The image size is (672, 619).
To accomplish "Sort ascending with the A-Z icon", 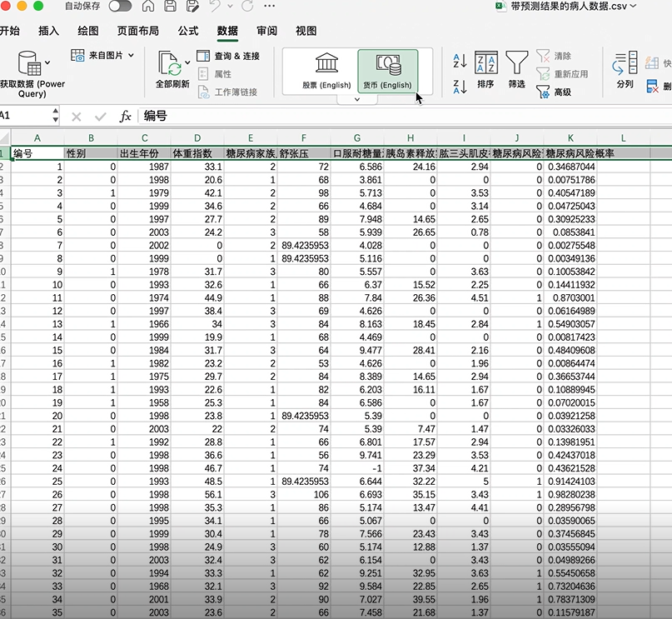I will [x=460, y=62].
